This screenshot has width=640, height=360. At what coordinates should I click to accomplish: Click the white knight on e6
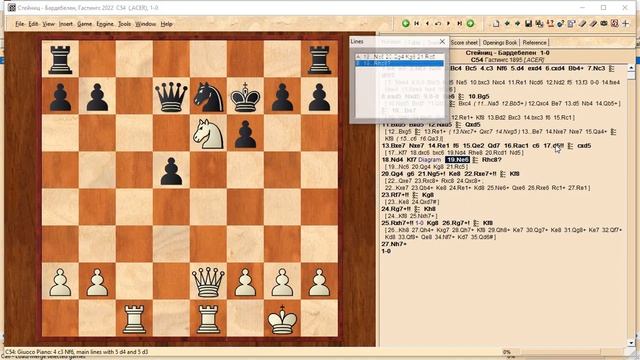[x=209, y=133]
